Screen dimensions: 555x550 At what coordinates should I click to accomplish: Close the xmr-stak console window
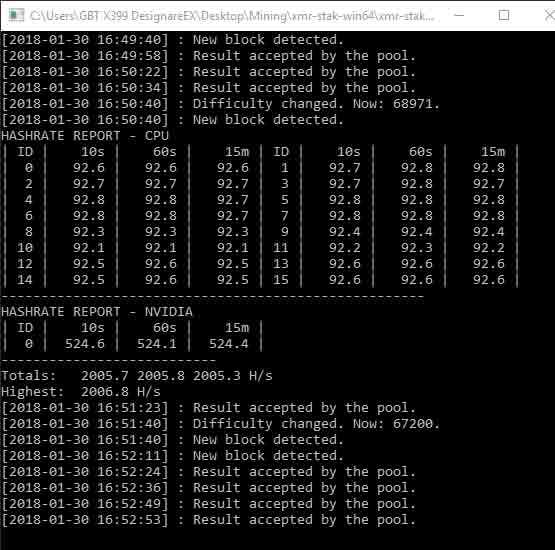click(548, 15)
